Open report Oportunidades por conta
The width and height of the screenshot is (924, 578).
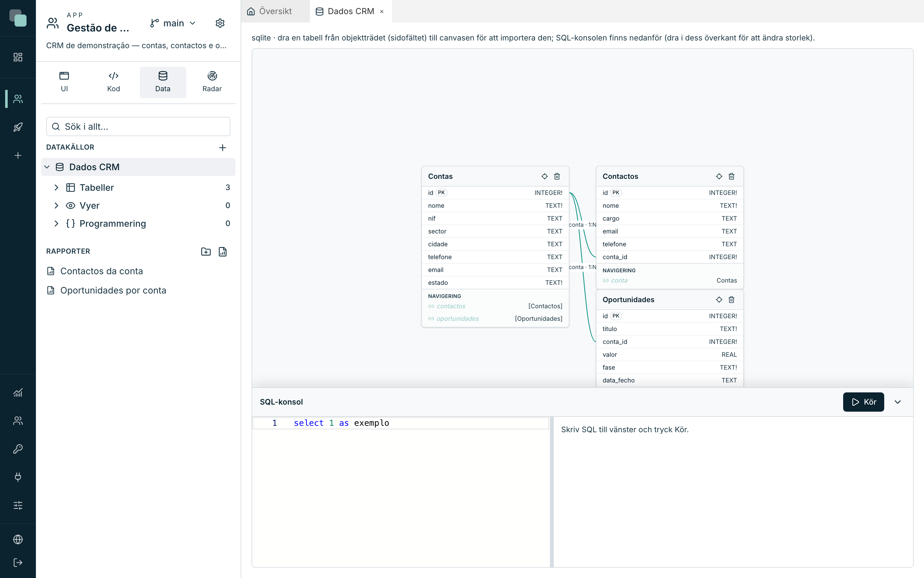coord(113,291)
